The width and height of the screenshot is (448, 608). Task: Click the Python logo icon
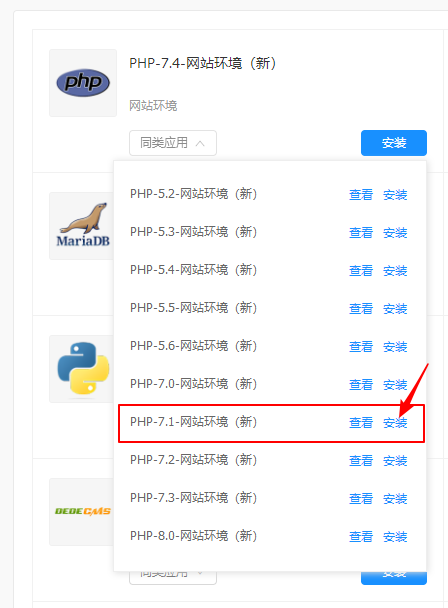coord(83,368)
